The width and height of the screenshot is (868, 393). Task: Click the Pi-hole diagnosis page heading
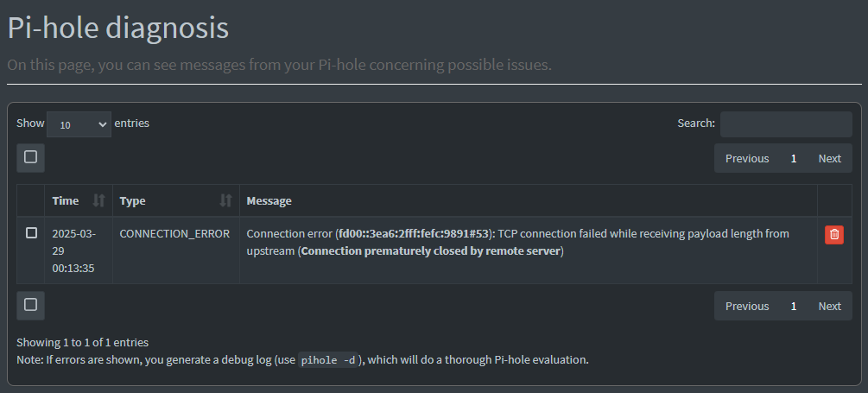pyautogui.click(x=117, y=29)
